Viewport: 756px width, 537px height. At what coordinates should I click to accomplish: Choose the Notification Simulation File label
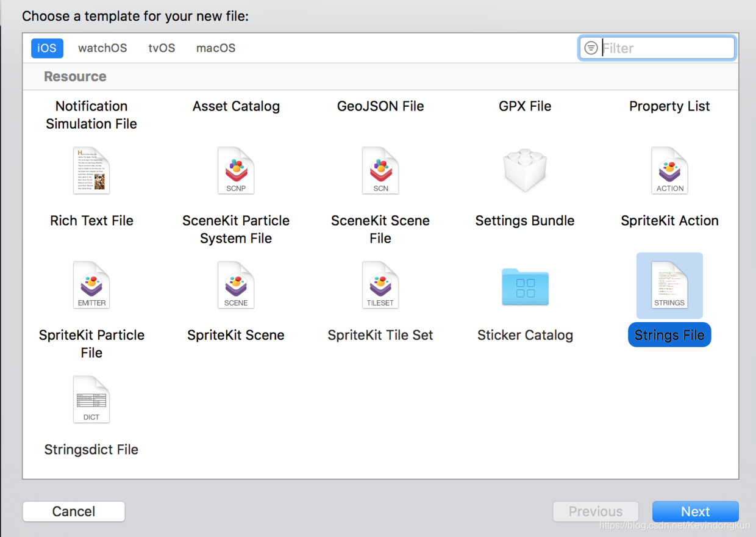pos(91,115)
